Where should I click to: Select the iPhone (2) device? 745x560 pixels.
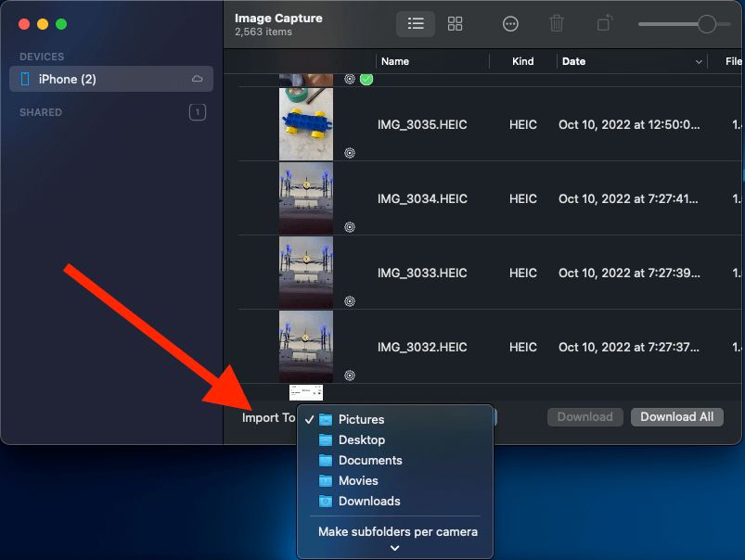(111, 79)
